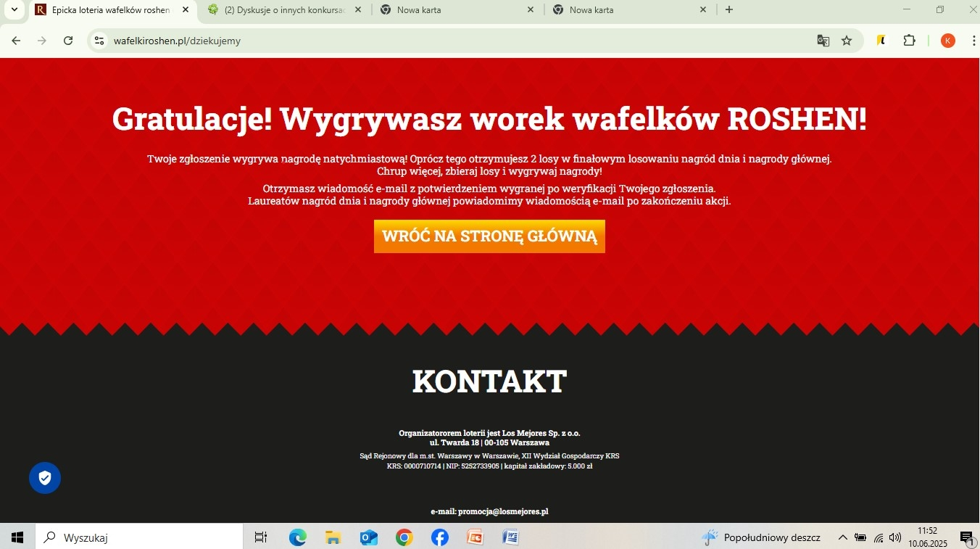Click the address bar URL field

point(435,41)
